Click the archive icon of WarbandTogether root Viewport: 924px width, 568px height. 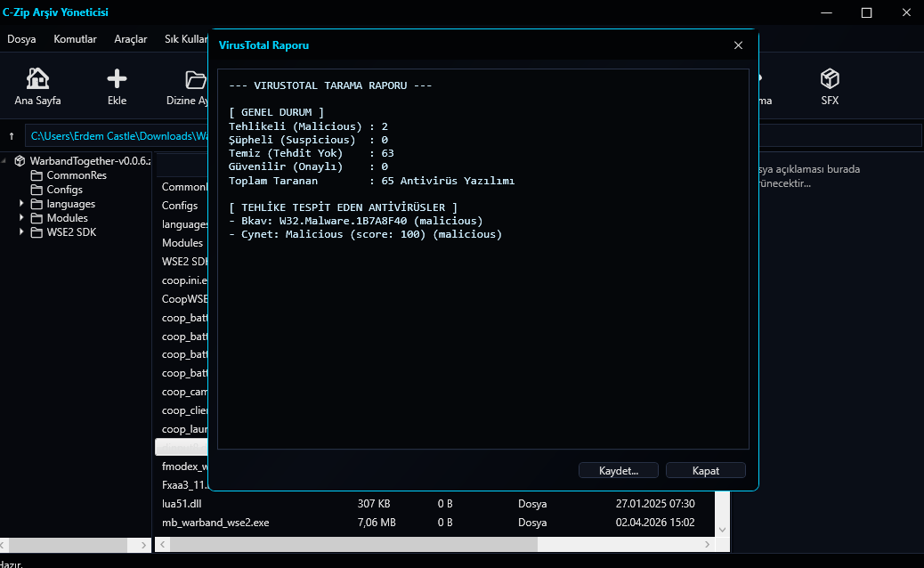coord(20,161)
